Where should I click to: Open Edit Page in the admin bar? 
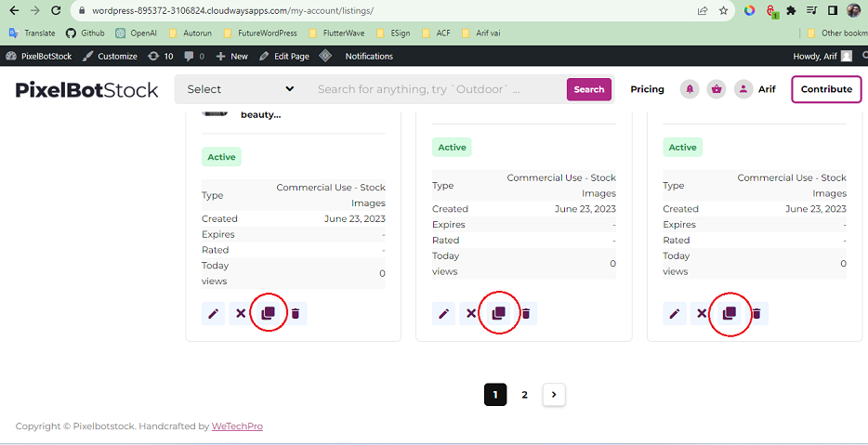(x=284, y=56)
